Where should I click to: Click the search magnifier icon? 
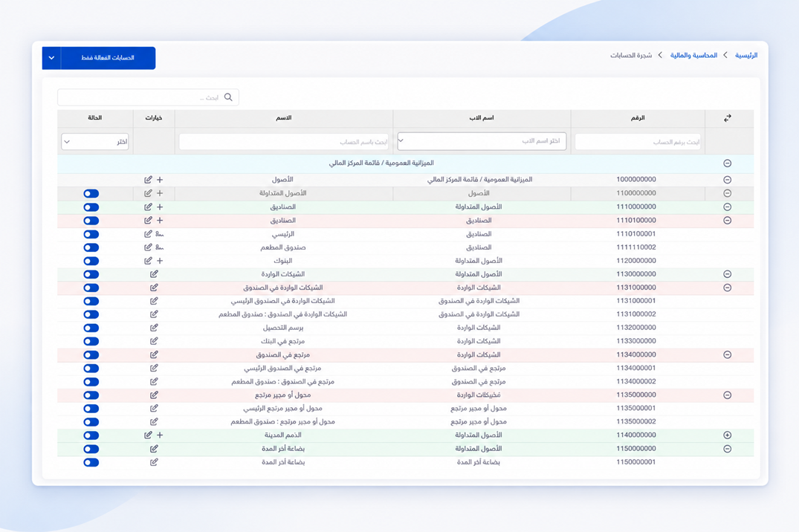[228, 97]
